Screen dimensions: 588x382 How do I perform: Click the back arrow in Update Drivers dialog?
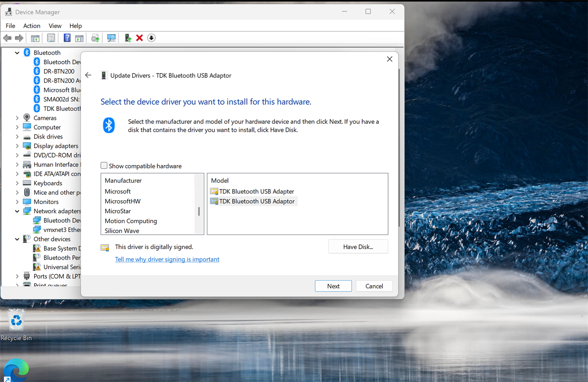pos(88,75)
